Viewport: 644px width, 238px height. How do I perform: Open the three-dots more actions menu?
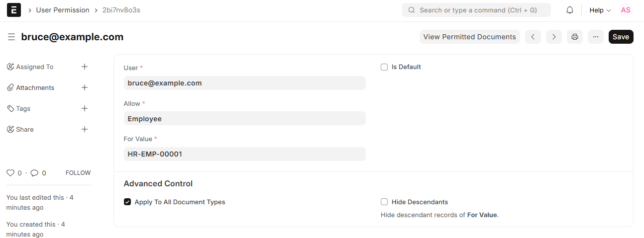(x=595, y=37)
